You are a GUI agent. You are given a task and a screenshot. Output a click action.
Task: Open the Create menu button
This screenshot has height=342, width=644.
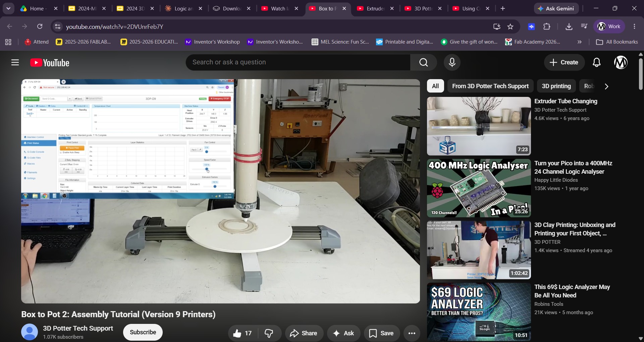(x=564, y=62)
